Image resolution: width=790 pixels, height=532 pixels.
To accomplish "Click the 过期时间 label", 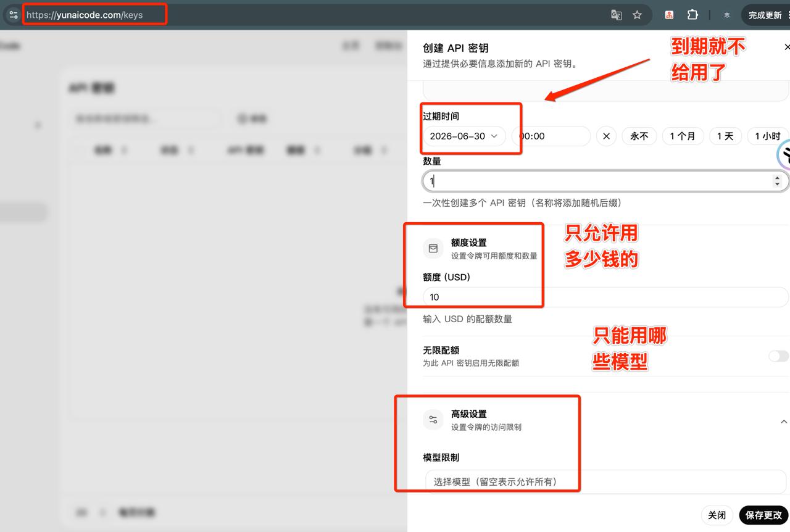I will click(441, 116).
